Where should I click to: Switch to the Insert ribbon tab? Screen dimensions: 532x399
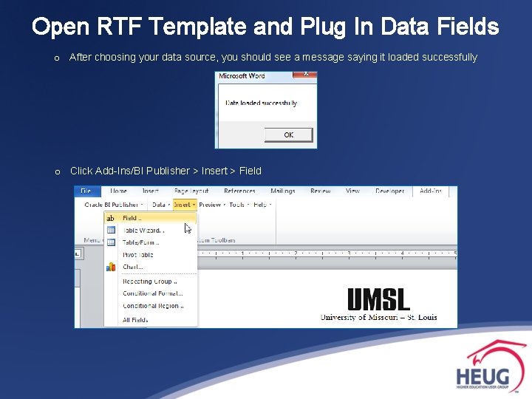(x=151, y=191)
